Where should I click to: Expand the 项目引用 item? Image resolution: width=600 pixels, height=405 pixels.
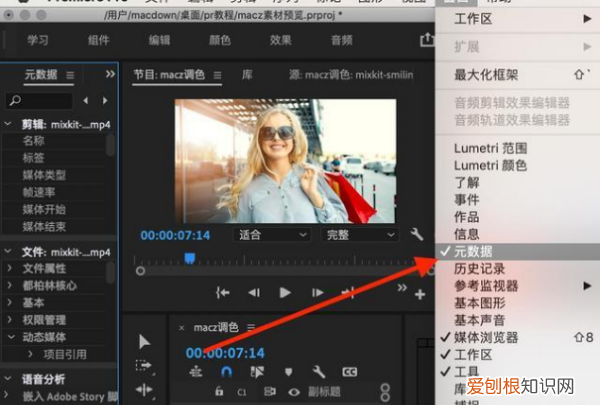click(x=30, y=354)
